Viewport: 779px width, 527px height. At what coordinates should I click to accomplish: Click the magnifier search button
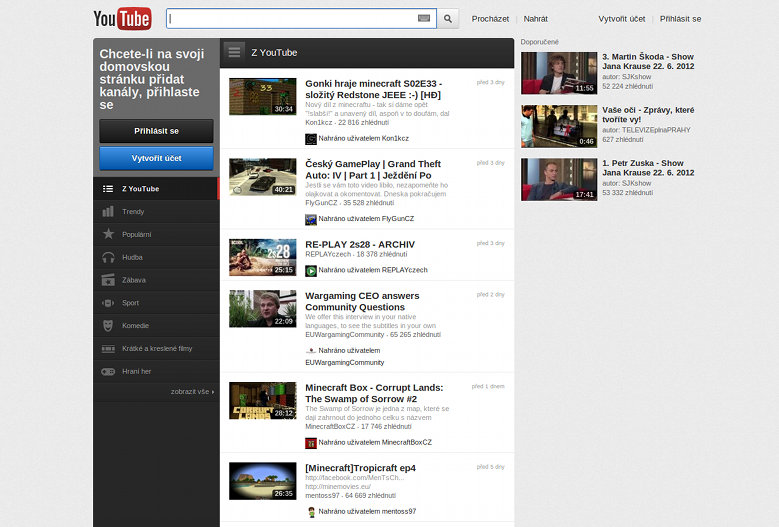point(448,18)
